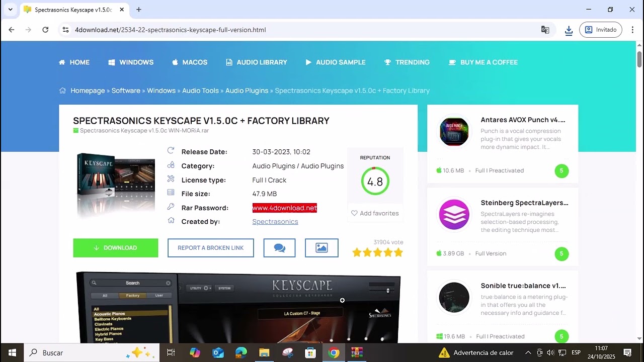This screenshot has width=644, height=362.
Task: Open the HOME menu item
Action: tap(74, 62)
